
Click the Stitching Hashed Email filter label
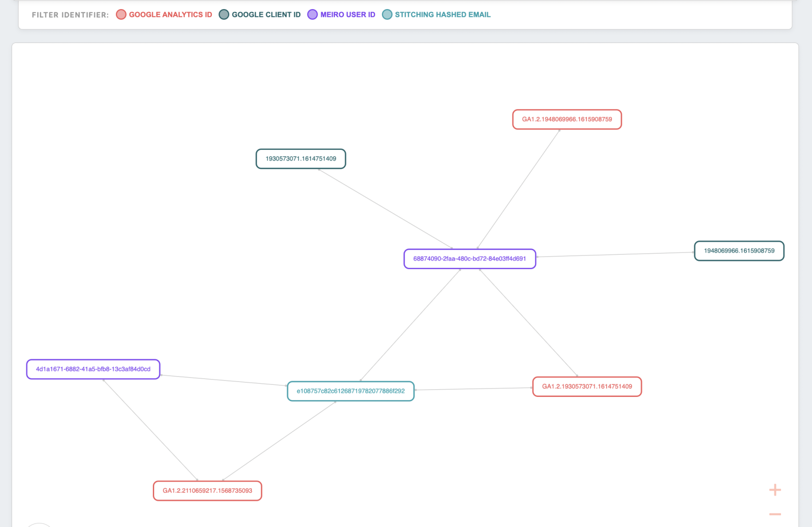[x=443, y=15]
